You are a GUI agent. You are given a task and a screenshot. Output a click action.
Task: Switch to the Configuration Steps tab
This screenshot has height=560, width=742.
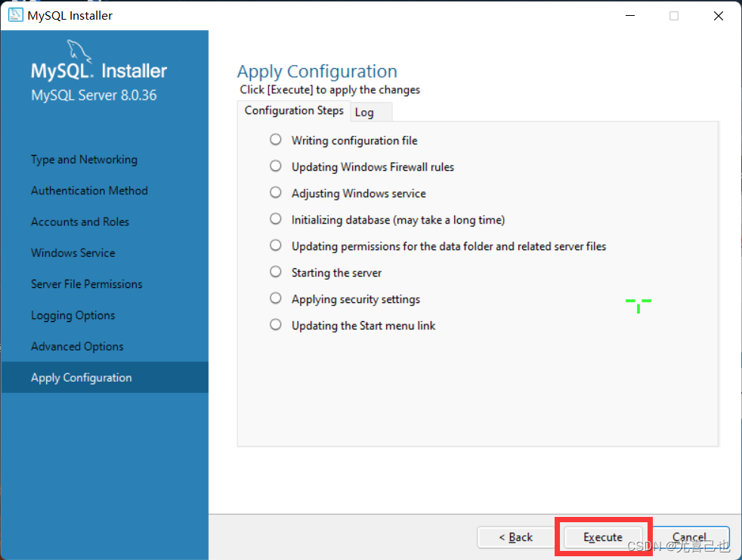pyautogui.click(x=294, y=111)
